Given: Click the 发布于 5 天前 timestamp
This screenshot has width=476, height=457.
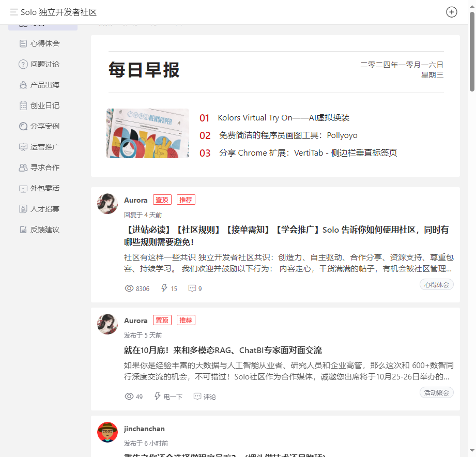Looking at the screenshot, I should [143, 335].
